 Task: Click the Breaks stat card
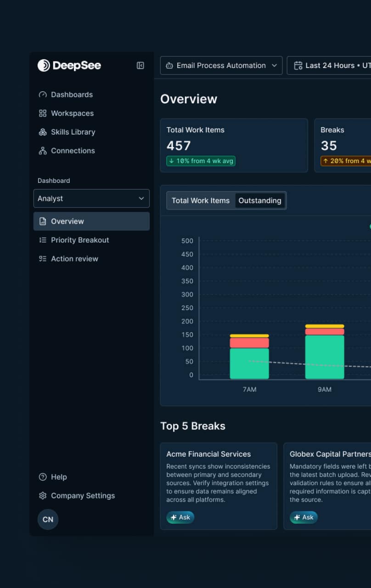[343, 146]
